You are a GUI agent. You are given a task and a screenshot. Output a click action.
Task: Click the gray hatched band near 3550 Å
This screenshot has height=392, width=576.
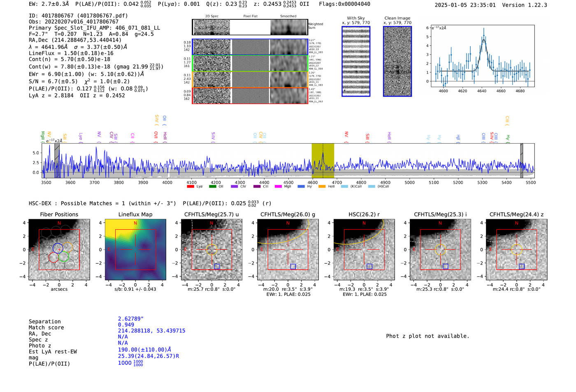(57, 161)
